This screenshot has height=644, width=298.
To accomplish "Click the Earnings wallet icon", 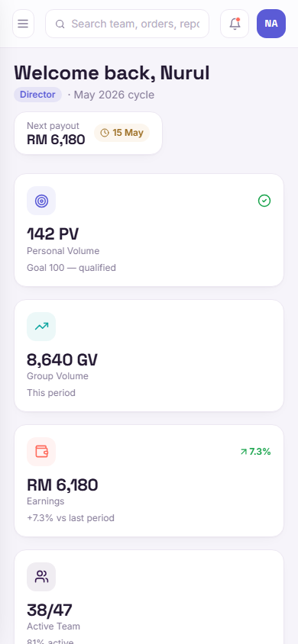I will (41, 452).
